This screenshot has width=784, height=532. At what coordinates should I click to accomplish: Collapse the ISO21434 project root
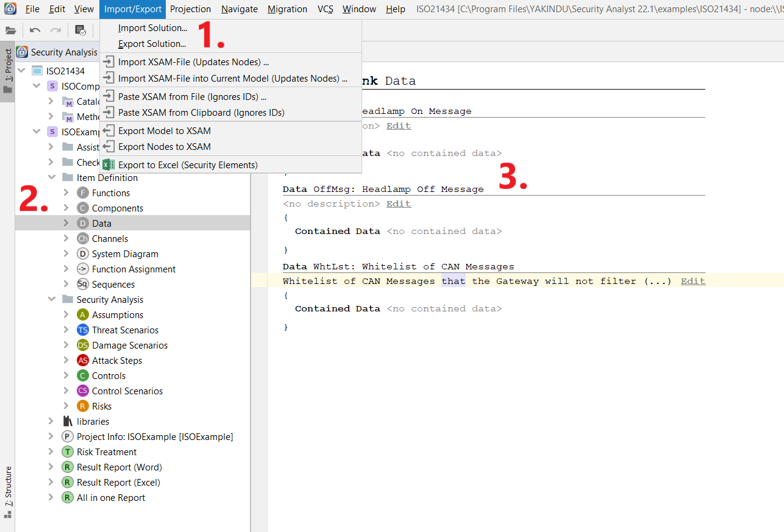coord(22,71)
